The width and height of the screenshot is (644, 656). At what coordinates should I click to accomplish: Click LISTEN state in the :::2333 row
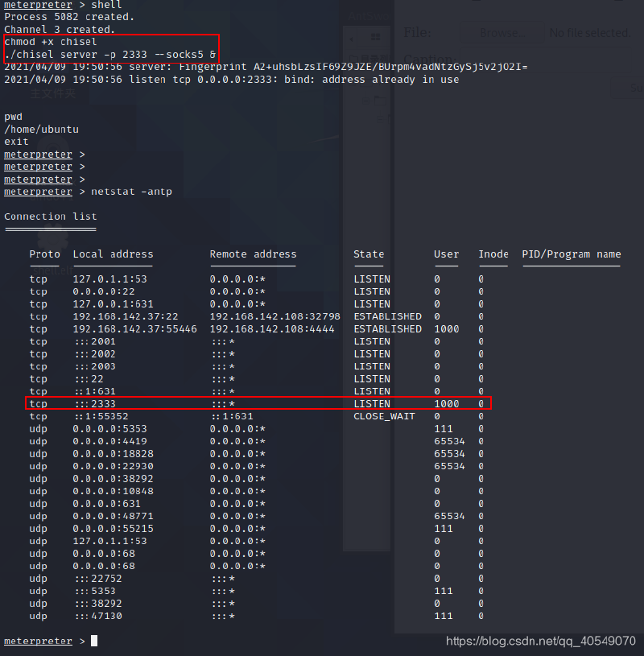pyautogui.click(x=372, y=404)
